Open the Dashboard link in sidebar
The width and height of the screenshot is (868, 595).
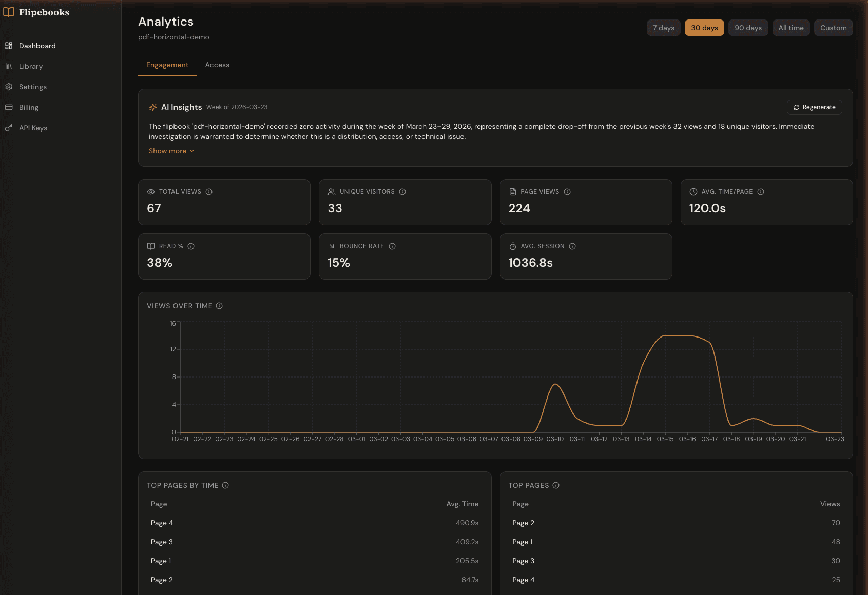pos(37,46)
